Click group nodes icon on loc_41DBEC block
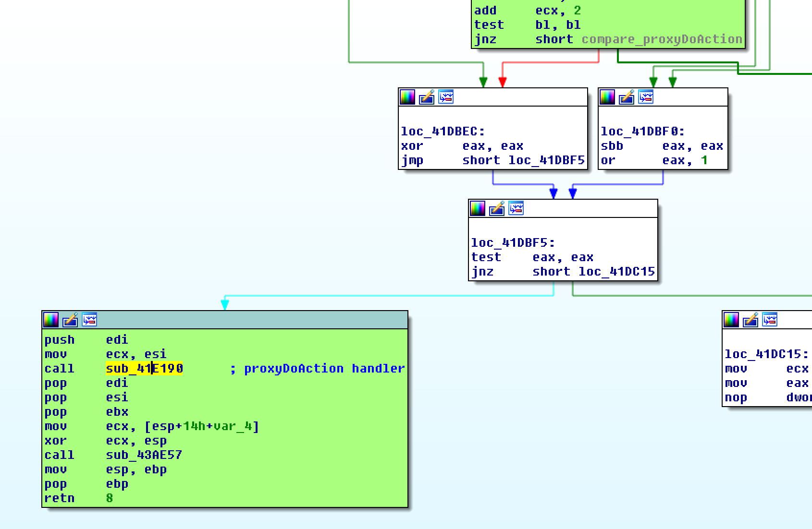Screen dimensions: 812x529 tap(446, 97)
